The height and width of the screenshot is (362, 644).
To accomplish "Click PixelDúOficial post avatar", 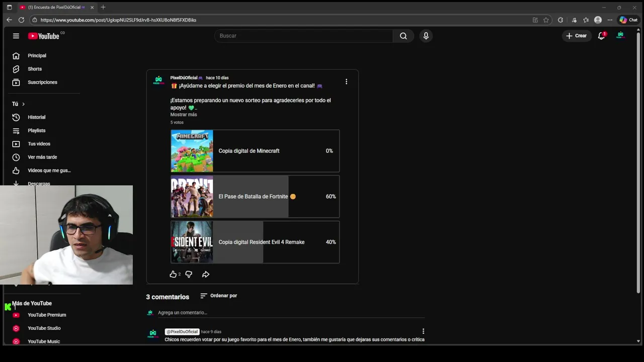I will [x=158, y=80].
